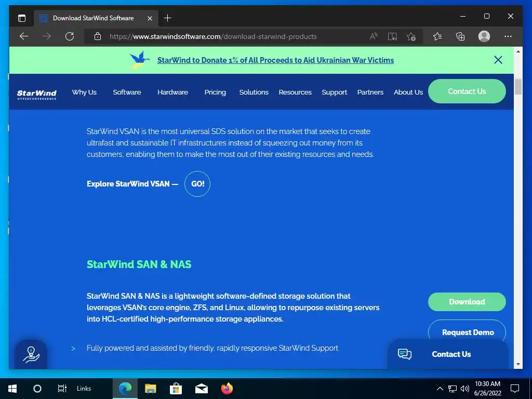Open File Explorer from taskbar
The height and width of the screenshot is (399, 532).
(x=150, y=389)
